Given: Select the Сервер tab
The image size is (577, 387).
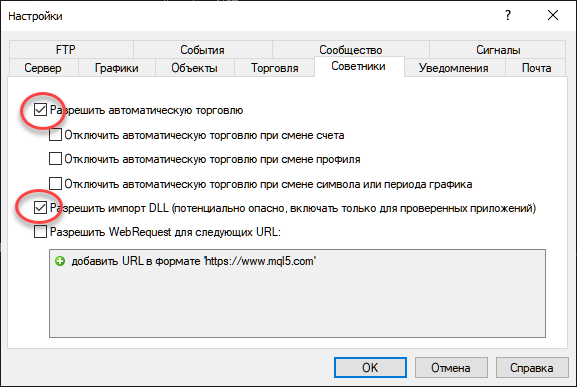Looking at the screenshot, I should pyautogui.click(x=43, y=68).
